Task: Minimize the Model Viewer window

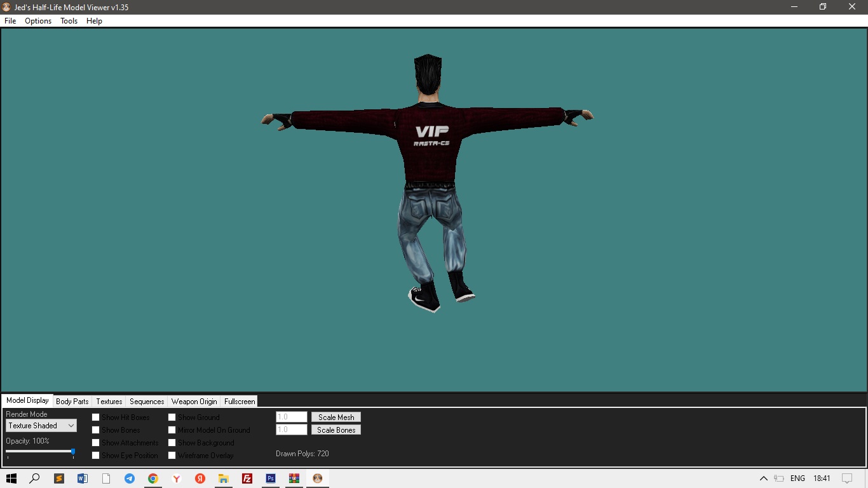Action: (794, 7)
